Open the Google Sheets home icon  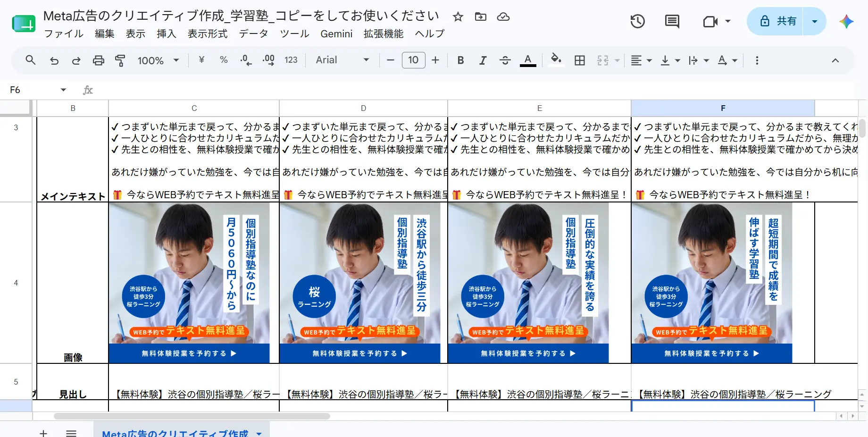[24, 24]
